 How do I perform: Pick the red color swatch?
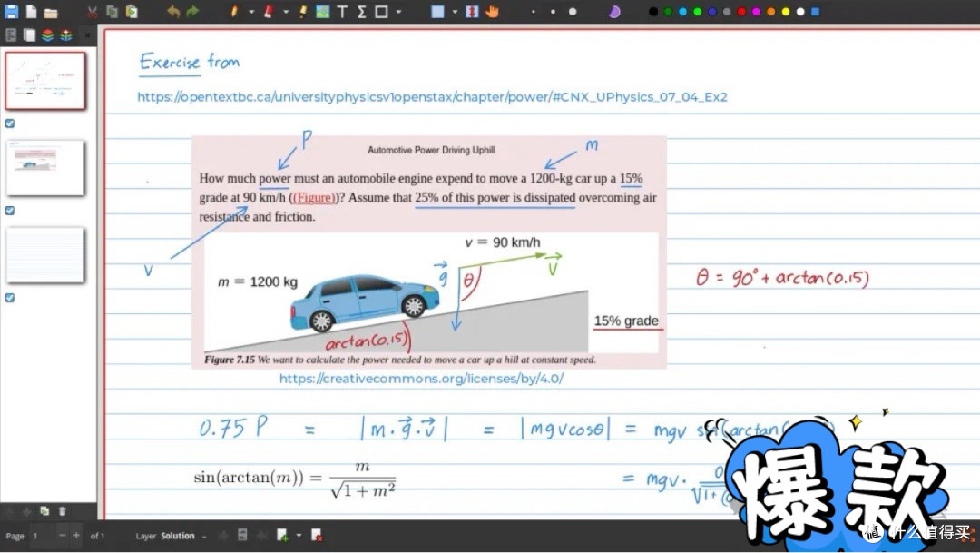click(741, 11)
